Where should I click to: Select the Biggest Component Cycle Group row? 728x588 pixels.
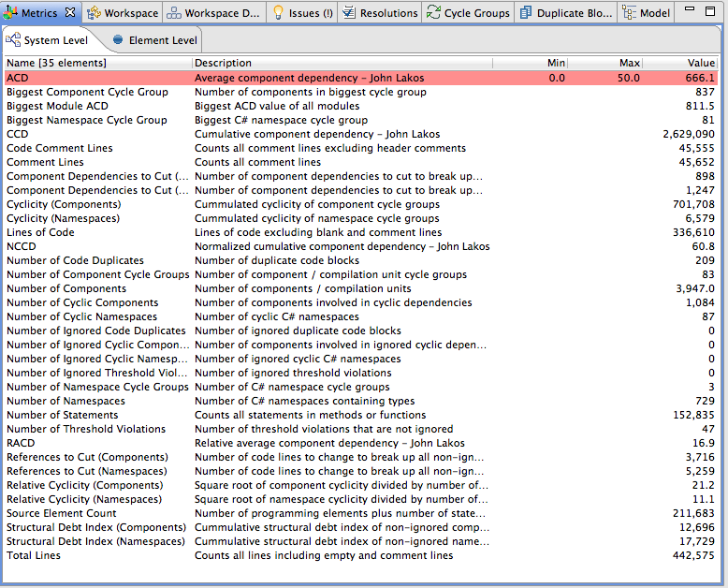[361, 92]
